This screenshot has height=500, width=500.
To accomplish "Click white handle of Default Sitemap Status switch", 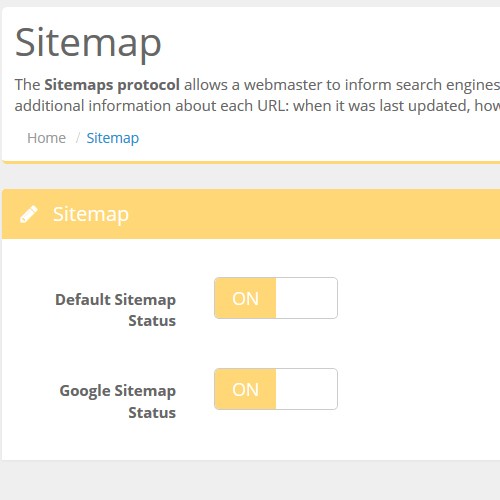I will (306, 298).
